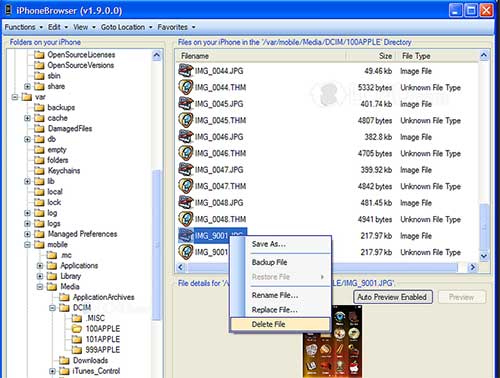Click the IMG_0046.THM unknown file icon
The height and width of the screenshot is (378, 500).
186,153
